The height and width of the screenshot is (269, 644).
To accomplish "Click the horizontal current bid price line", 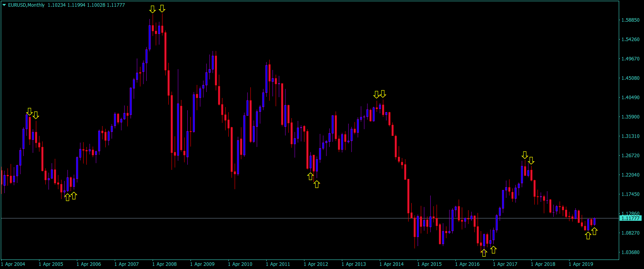I will click(x=310, y=218).
